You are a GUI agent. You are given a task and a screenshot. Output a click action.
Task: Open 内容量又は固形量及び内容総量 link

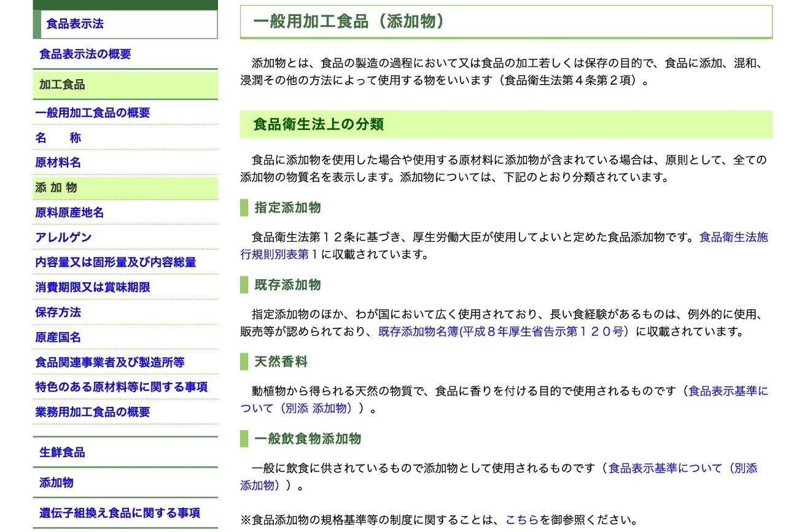[115, 263]
